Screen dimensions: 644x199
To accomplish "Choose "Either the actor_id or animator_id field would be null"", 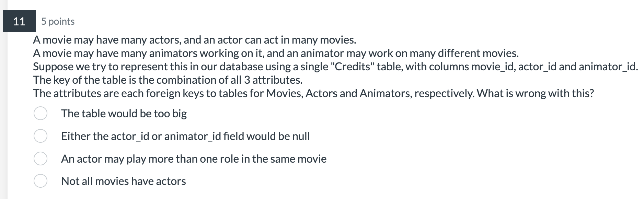I will [x=41, y=136].
